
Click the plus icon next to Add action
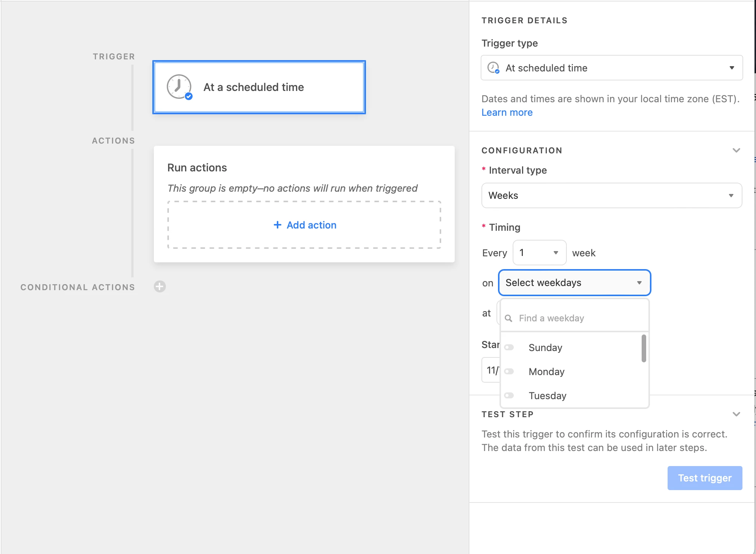278,225
